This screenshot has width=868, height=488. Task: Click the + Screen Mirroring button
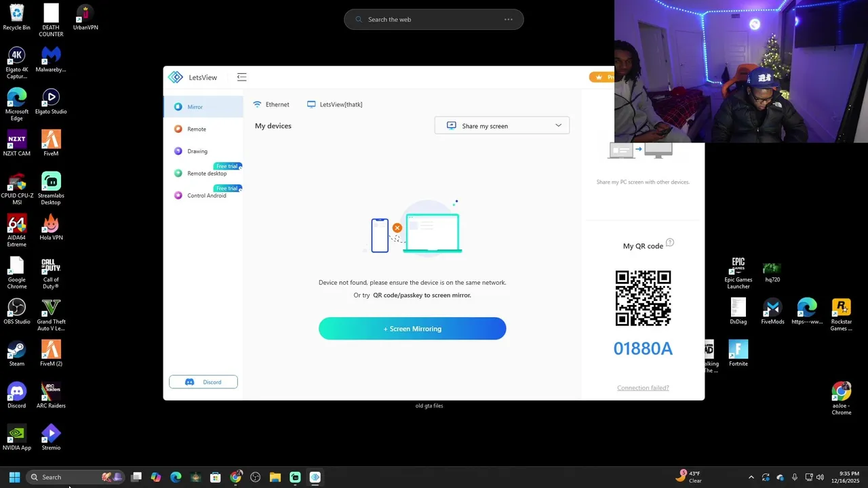click(x=412, y=329)
